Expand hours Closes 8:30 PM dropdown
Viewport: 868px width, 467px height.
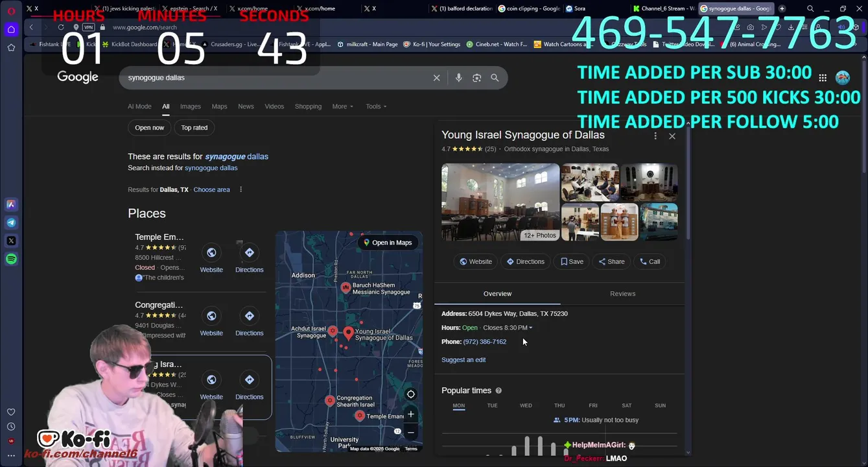(508, 328)
